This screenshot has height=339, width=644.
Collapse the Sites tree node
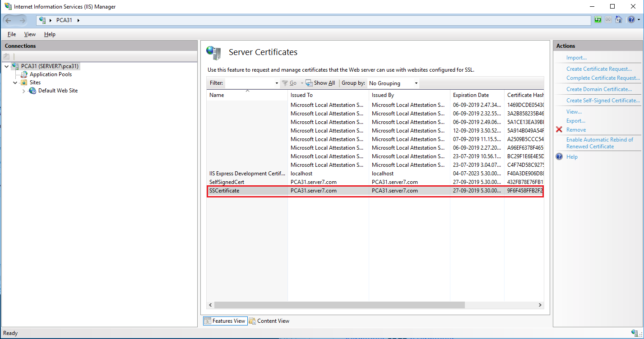click(x=15, y=82)
